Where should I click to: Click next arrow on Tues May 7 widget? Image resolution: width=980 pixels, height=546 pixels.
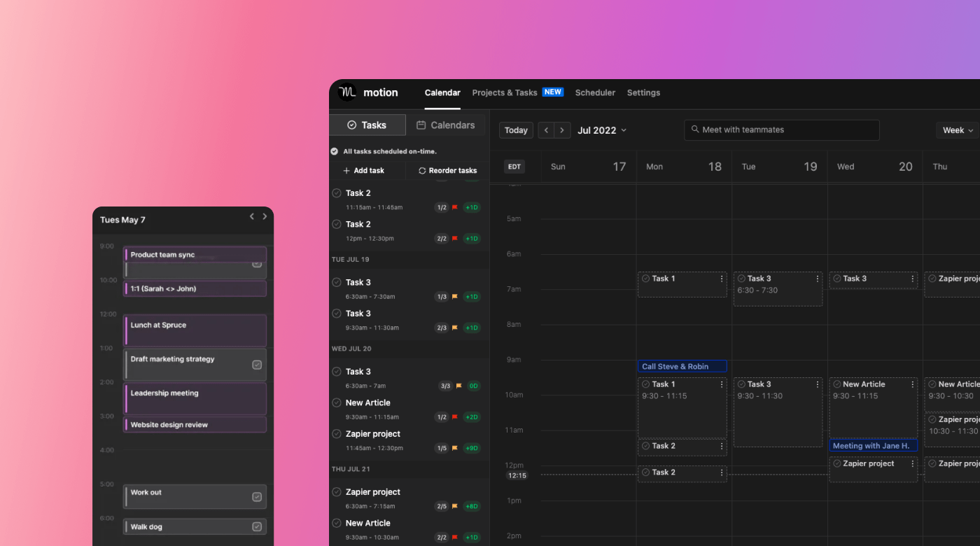pyautogui.click(x=265, y=217)
